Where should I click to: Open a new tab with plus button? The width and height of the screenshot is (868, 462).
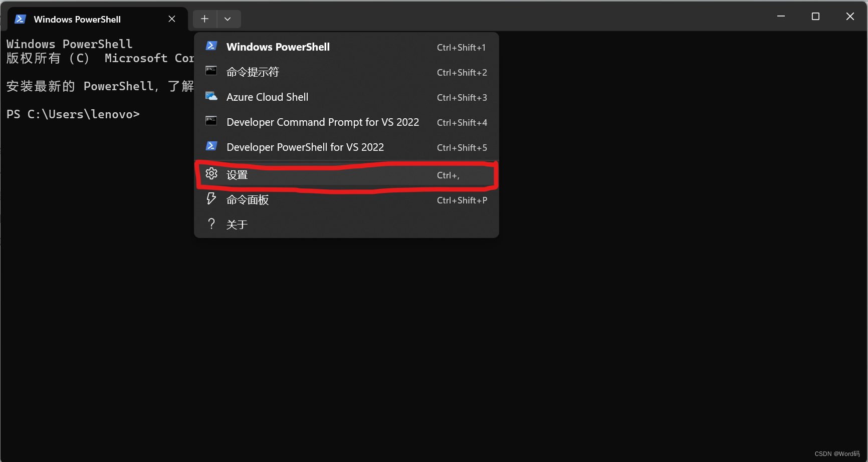click(x=204, y=19)
